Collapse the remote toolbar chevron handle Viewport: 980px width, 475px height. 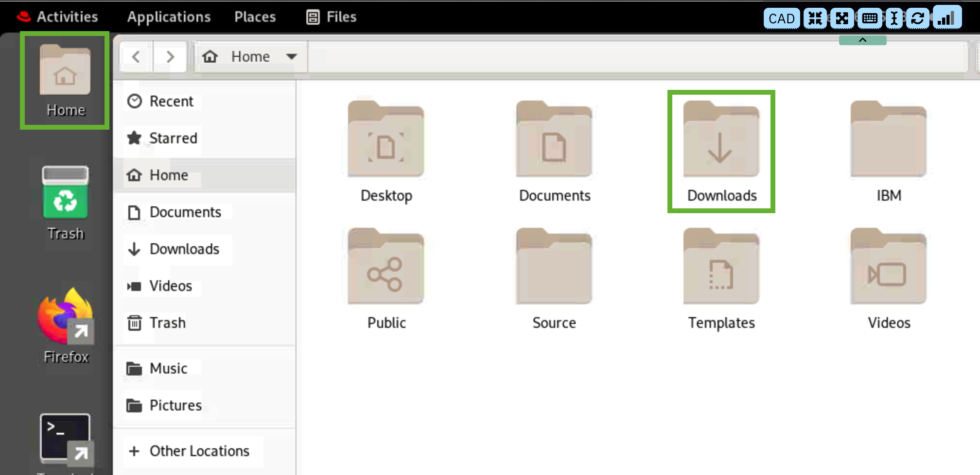(862, 40)
